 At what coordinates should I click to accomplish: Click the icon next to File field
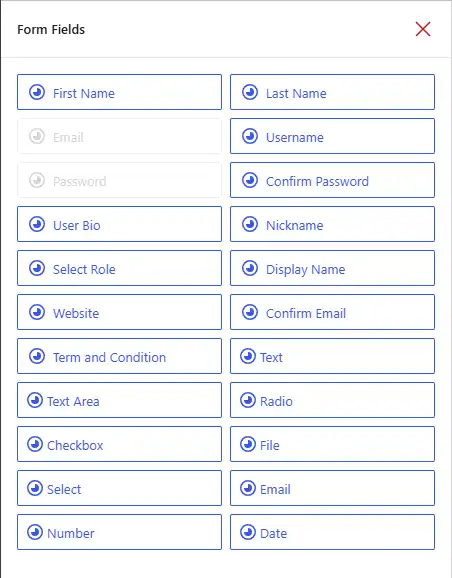(x=248, y=444)
